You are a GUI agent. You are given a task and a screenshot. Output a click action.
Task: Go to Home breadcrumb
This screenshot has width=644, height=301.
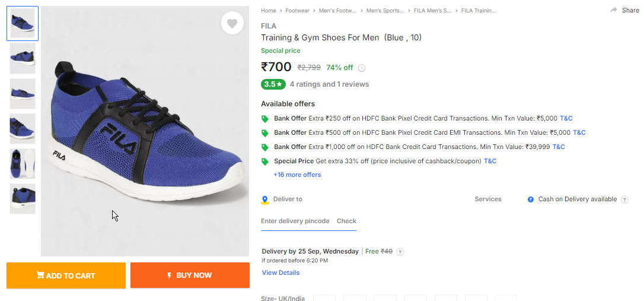click(269, 11)
